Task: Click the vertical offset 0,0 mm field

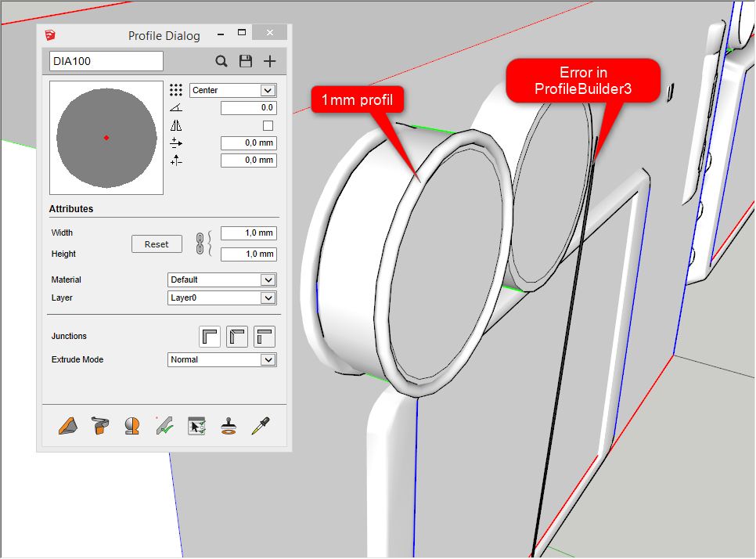Action: 249,160
